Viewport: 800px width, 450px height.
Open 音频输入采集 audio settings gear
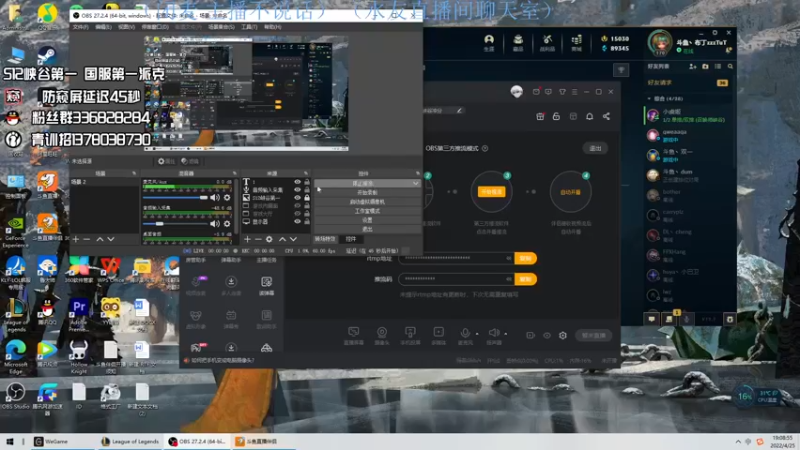tap(227, 223)
